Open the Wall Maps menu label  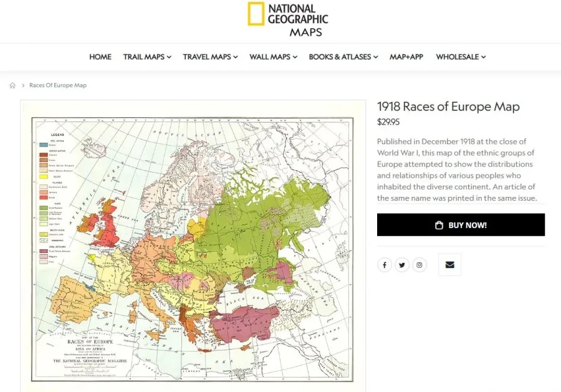tap(270, 57)
